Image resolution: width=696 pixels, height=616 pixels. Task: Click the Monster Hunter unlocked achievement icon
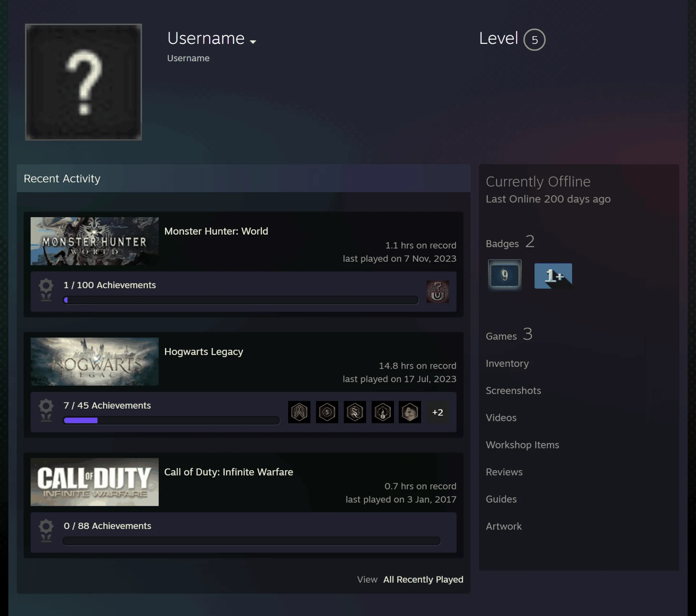click(438, 292)
